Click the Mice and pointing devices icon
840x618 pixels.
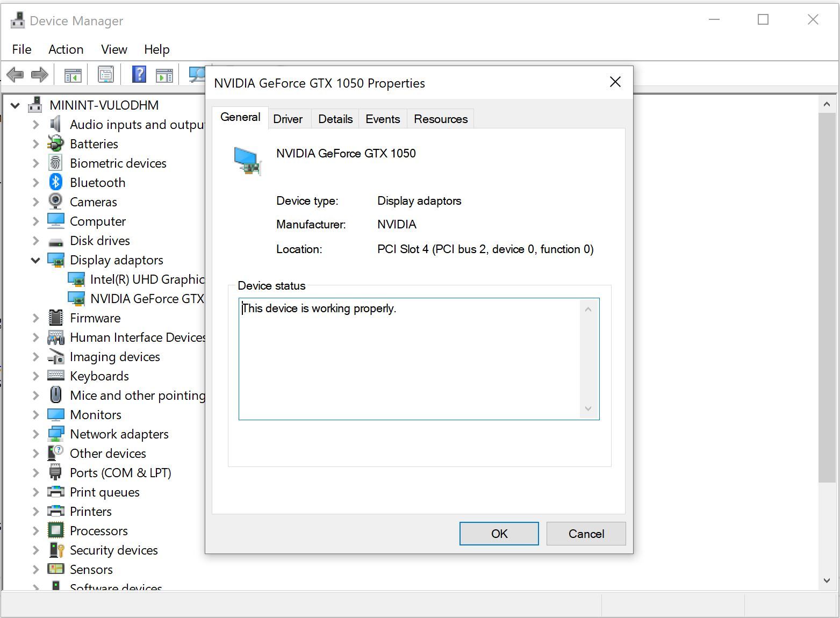[x=55, y=394]
